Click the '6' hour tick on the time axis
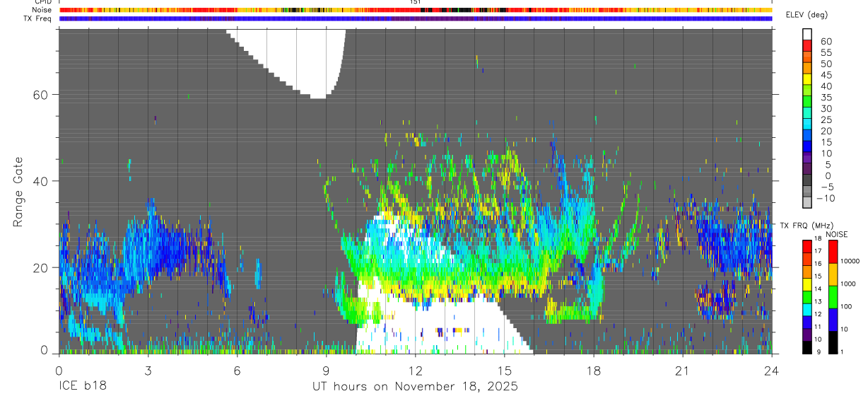Viewport: 868px width, 401px height. pos(237,371)
